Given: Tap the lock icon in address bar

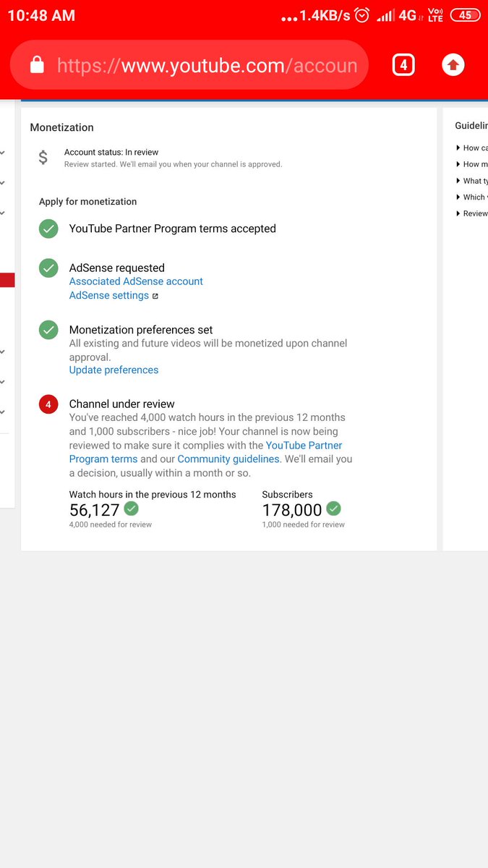Looking at the screenshot, I should 37,66.
